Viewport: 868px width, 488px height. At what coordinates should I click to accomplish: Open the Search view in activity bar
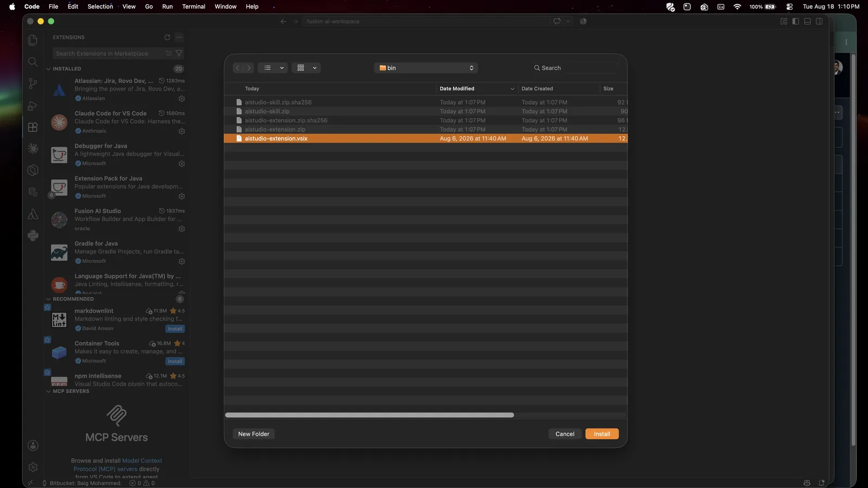coord(33,62)
